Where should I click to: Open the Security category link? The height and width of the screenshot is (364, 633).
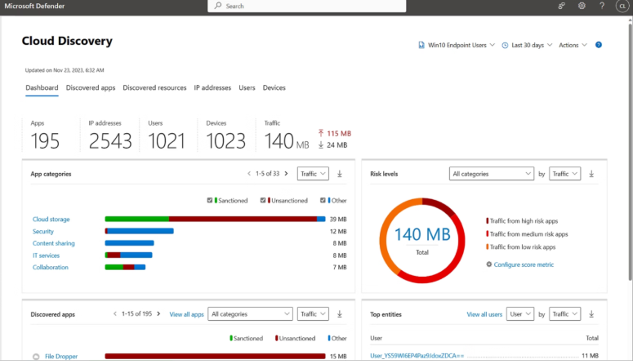pyautogui.click(x=43, y=231)
